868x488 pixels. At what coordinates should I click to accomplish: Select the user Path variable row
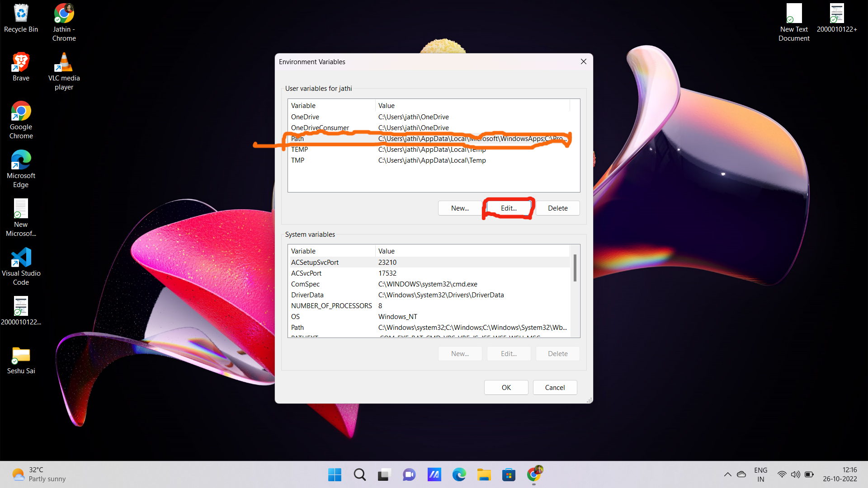point(429,139)
